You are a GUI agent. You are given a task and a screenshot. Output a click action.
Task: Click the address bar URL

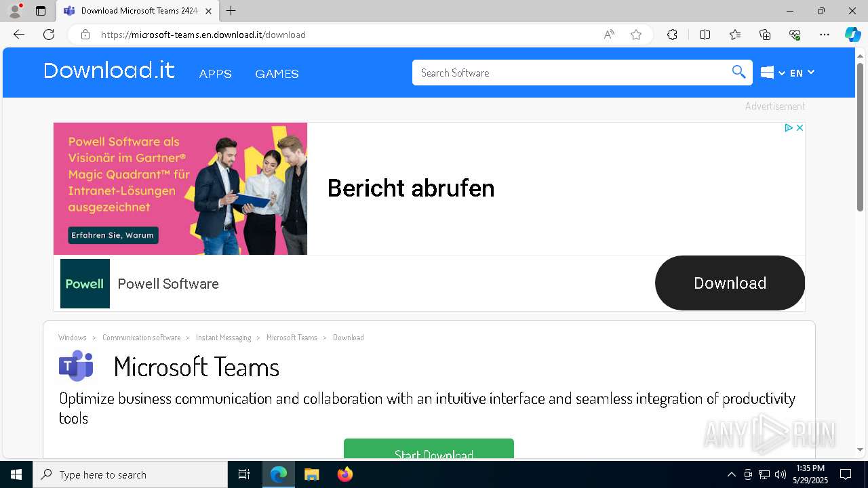point(203,35)
